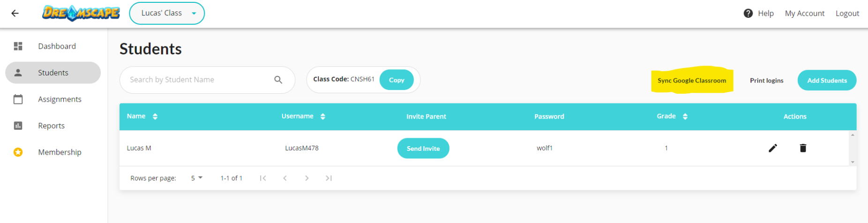This screenshot has width=868, height=223.
Task: Go to previous page arrow in pagination
Action: click(285, 178)
